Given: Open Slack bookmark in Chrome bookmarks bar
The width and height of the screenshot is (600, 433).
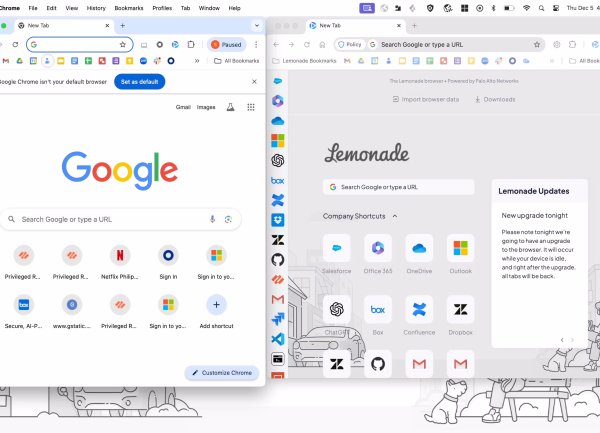Looking at the screenshot, I should 157,61.
